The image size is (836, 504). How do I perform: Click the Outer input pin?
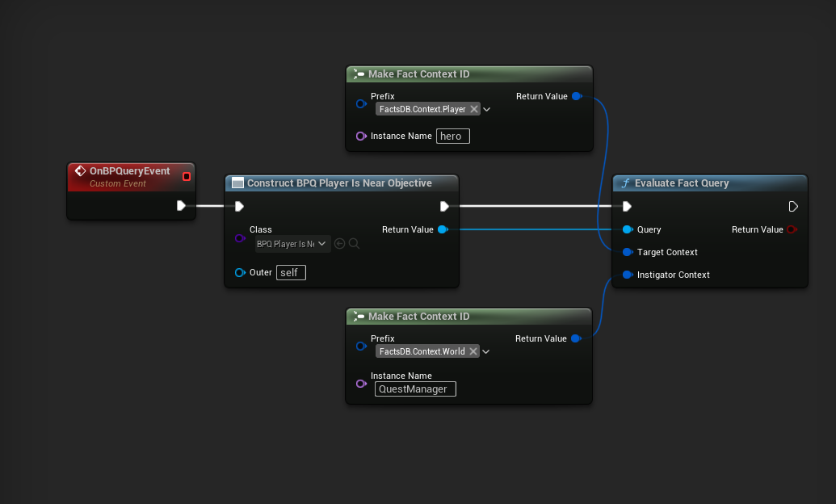(x=240, y=272)
